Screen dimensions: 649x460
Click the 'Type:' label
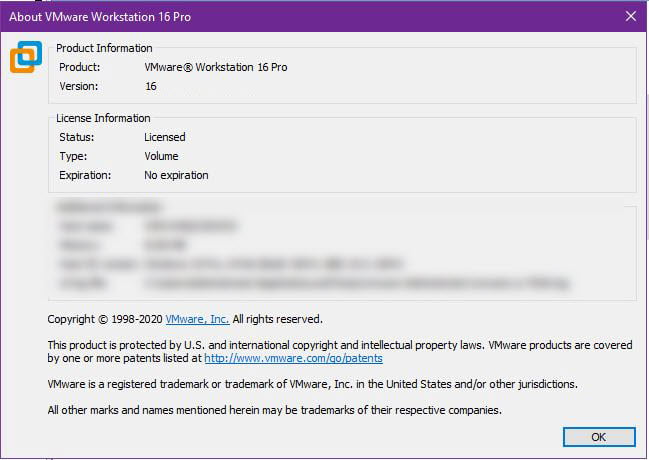pyautogui.click(x=73, y=156)
